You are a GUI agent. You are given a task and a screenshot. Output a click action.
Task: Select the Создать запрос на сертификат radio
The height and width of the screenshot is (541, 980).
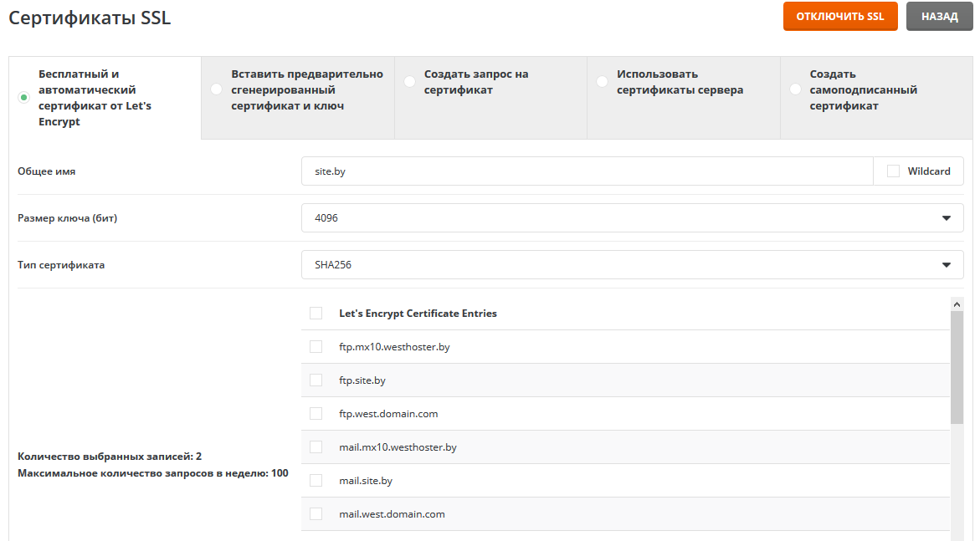point(409,82)
